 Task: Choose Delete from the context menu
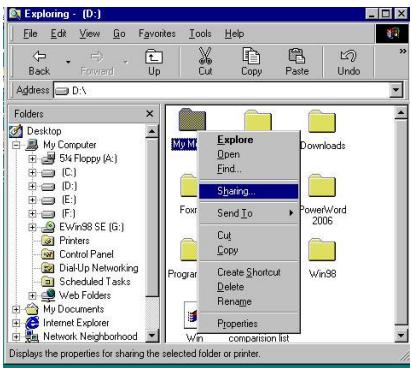(248, 287)
